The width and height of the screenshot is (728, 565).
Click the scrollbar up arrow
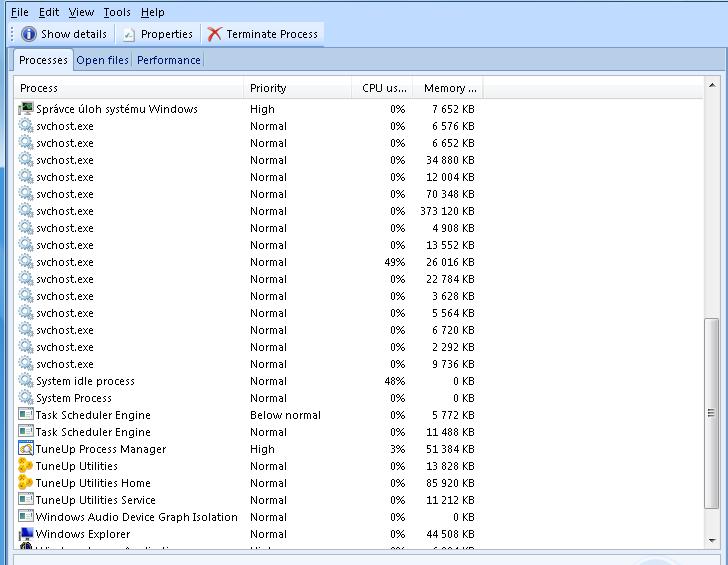click(x=711, y=85)
